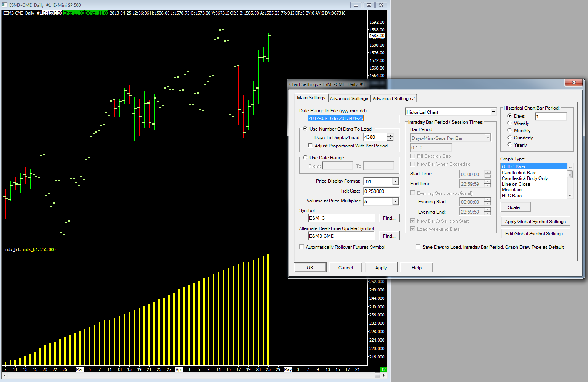Click the chart's right horizontal scroll arrow
Image resolution: width=588 pixels, height=382 pixels.
coord(384,376)
